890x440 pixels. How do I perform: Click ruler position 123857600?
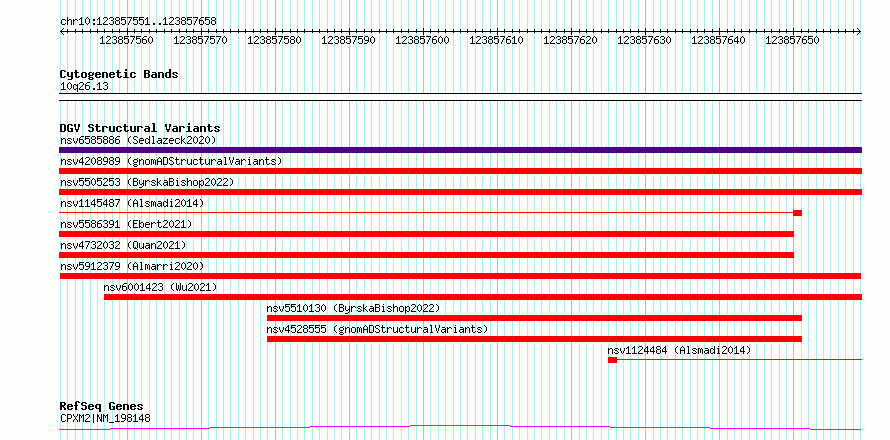(x=422, y=40)
